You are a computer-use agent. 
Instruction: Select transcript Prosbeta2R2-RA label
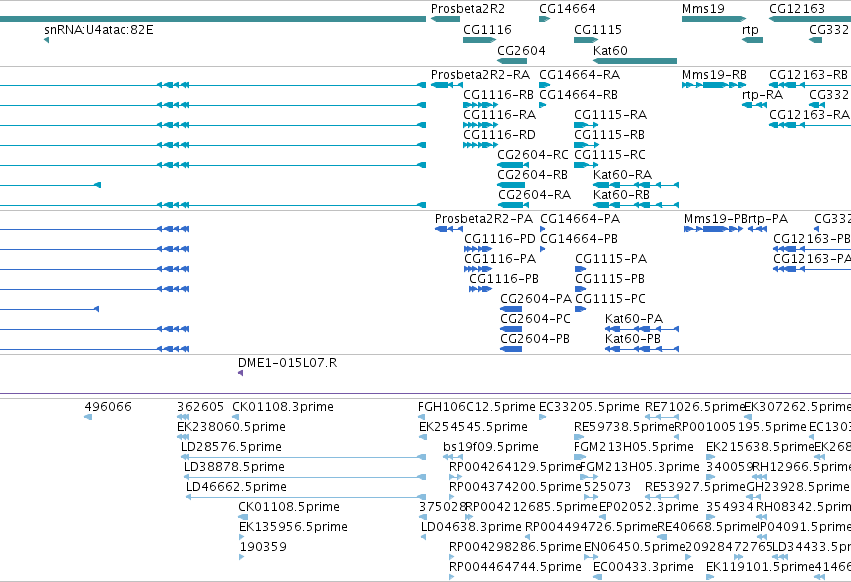click(x=480, y=74)
